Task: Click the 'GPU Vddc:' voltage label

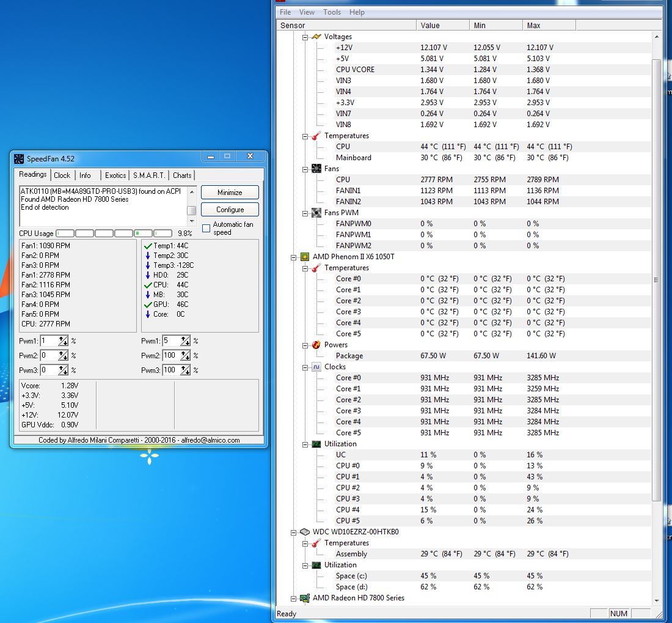Action: click(38, 426)
